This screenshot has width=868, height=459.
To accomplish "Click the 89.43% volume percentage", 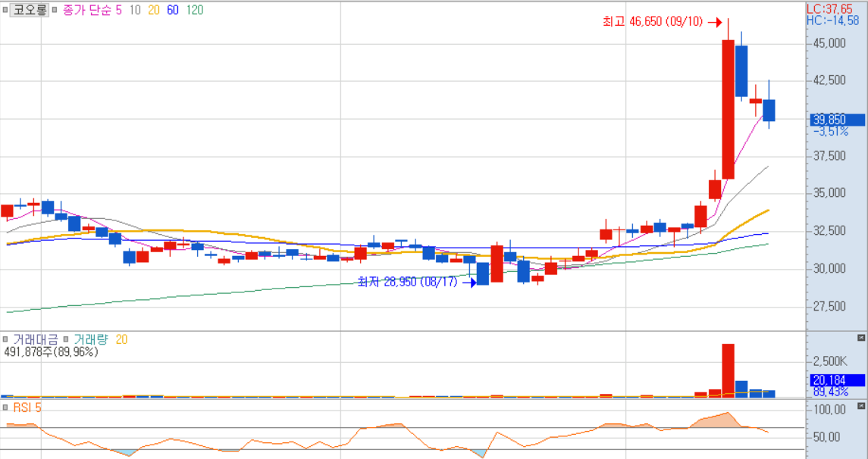I will pos(831,392).
